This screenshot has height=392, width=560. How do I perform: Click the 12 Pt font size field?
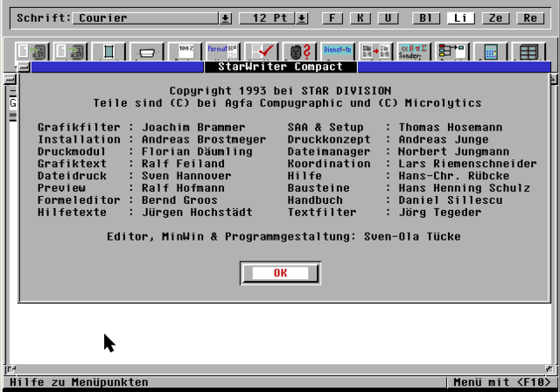[267, 18]
